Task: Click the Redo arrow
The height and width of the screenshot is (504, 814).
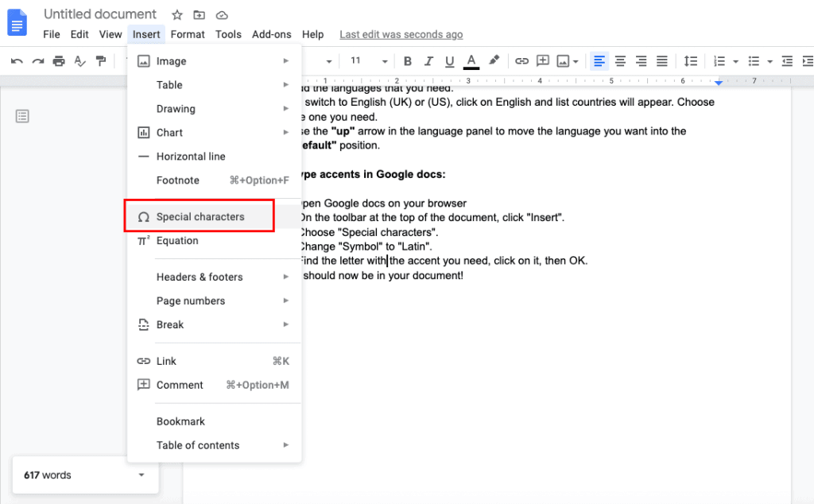Action: point(38,61)
